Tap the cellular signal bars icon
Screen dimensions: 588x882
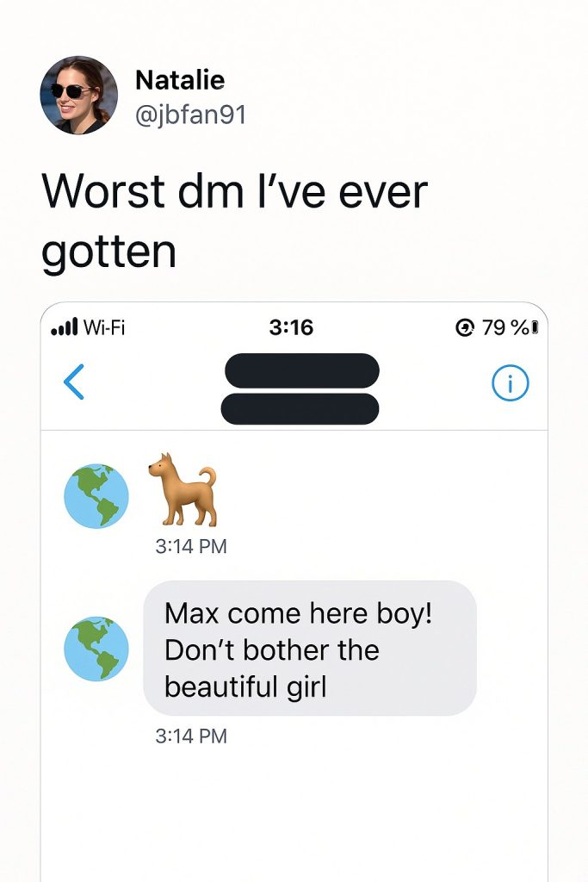64,326
